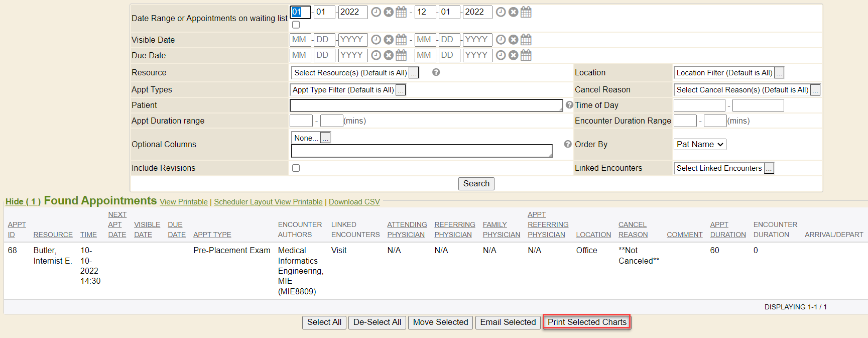Image resolution: width=868 pixels, height=338 pixels.
Task: Enable appointments on waiting list checkbox
Action: coord(296,25)
